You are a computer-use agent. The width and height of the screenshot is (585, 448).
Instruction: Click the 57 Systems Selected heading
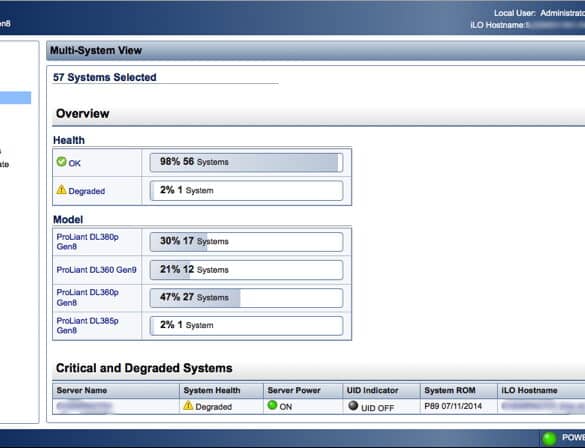click(x=104, y=77)
